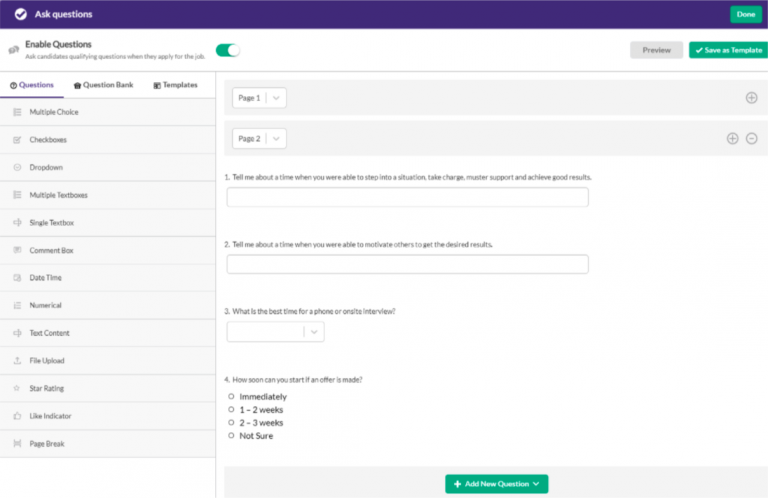Screen dimensions: 768x498
Task: Switch to the Questions tab
Action: [32, 85]
